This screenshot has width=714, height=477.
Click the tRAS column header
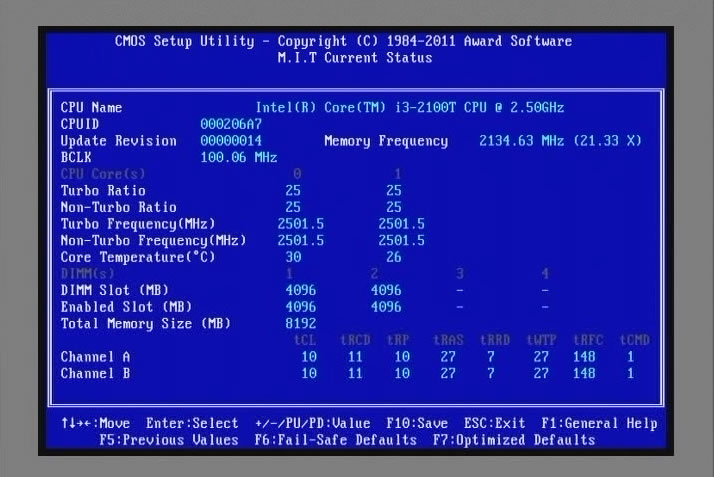pos(448,340)
